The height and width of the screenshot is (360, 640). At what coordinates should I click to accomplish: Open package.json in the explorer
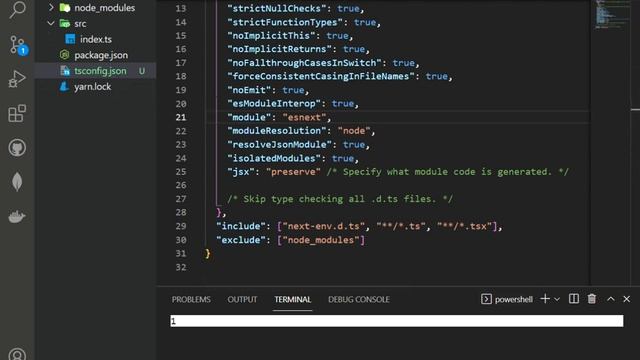pyautogui.click(x=101, y=55)
